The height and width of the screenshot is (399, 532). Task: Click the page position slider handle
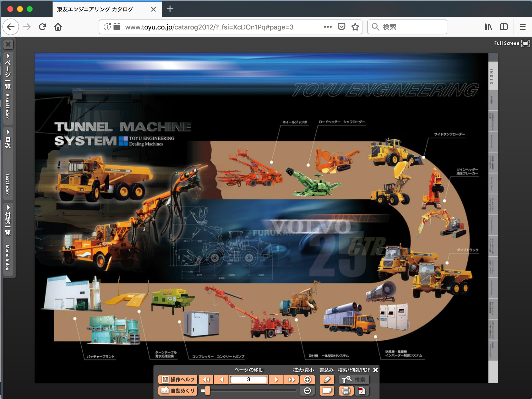tap(207, 390)
